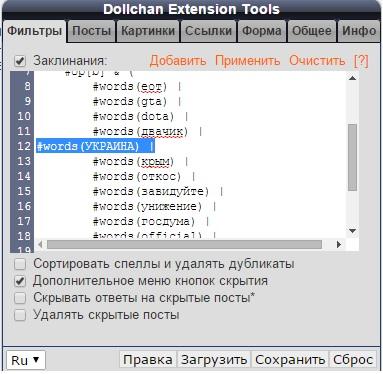Click the #words(dota) line
The image size is (383, 374).
pyautogui.click(x=140, y=116)
